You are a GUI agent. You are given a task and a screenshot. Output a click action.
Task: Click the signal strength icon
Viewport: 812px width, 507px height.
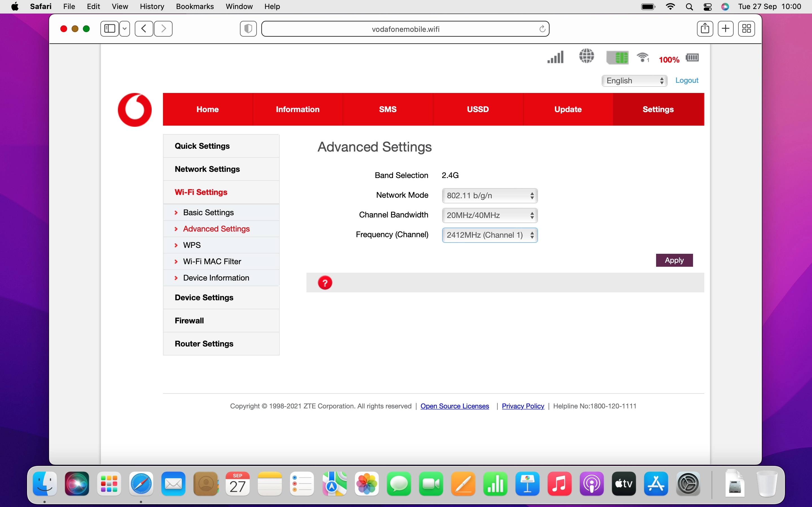tap(555, 57)
